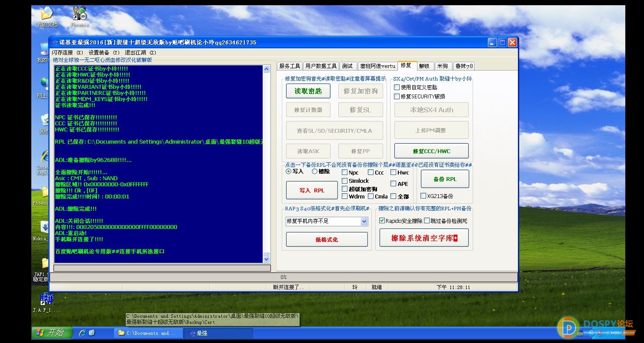Click the 就绪 status bar entry
The height and width of the screenshot is (343, 644).
pos(377,287)
